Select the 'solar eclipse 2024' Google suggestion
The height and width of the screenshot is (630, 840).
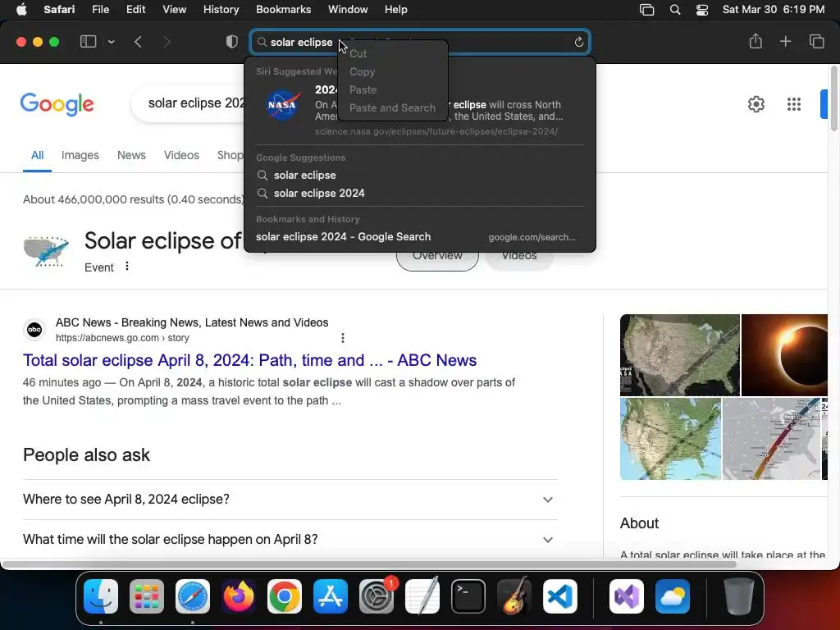420,193
